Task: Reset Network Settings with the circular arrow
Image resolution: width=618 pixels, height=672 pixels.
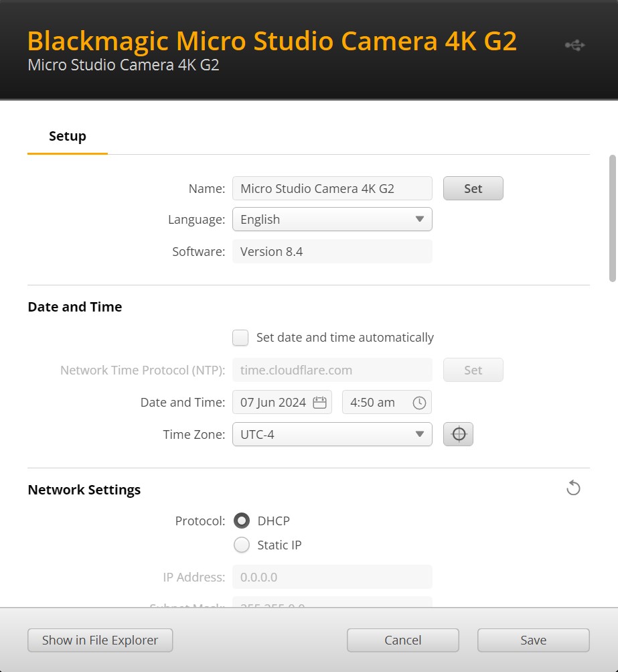Action: click(x=573, y=488)
